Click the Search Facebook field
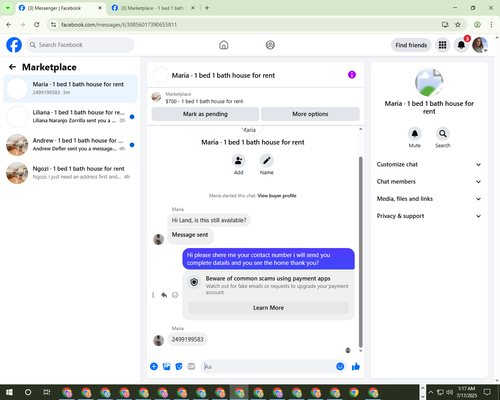 pyautogui.click(x=80, y=45)
